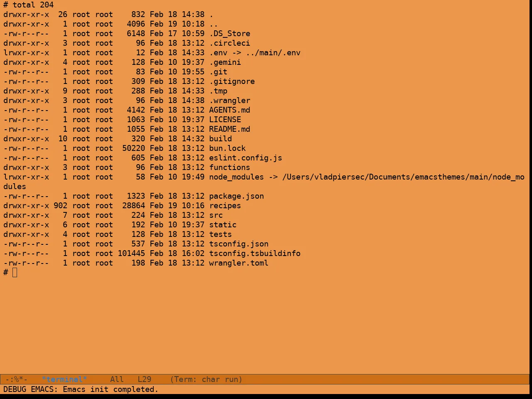Click the /Users/vladpiersec path target
The image size is (532, 399).
pos(404,177)
